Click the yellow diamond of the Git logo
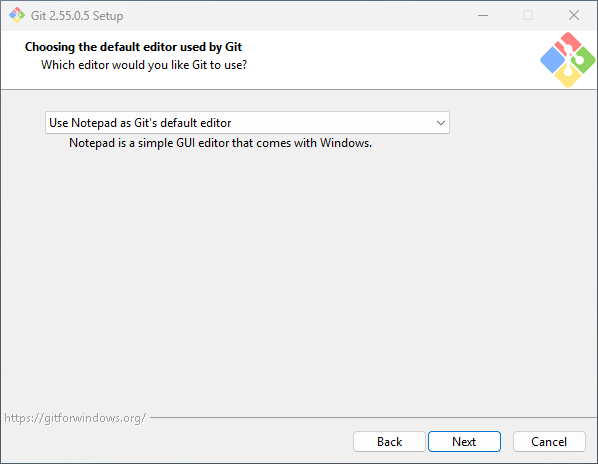The image size is (598, 464). [567, 75]
